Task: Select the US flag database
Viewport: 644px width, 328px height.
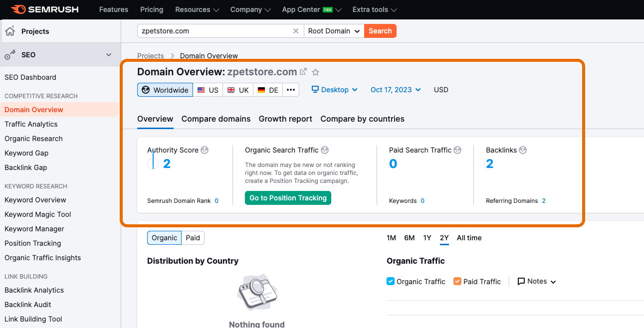Action: 208,90
